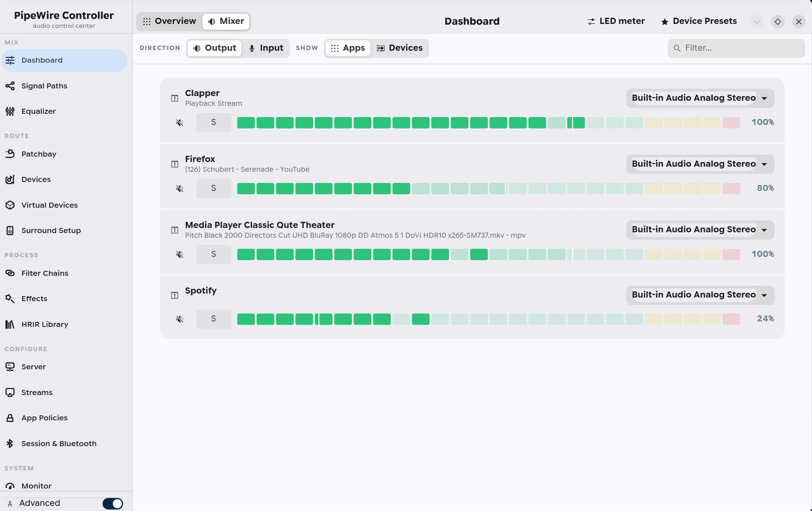Mute the Clapper playback stream
This screenshot has width=812, height=511.
pyautogui.click(x=180, y=122)
